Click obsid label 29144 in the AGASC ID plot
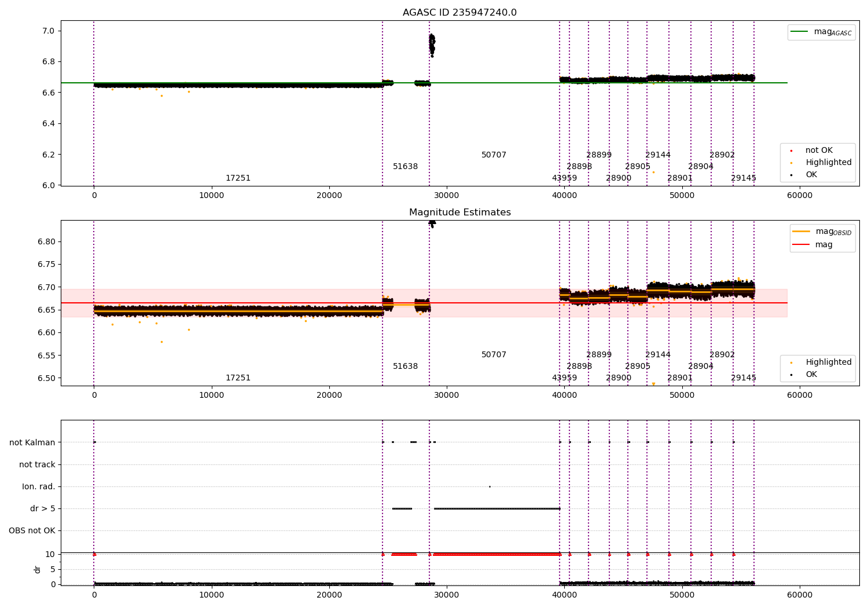Screen dimensions: 868x608 coord(658,155)
